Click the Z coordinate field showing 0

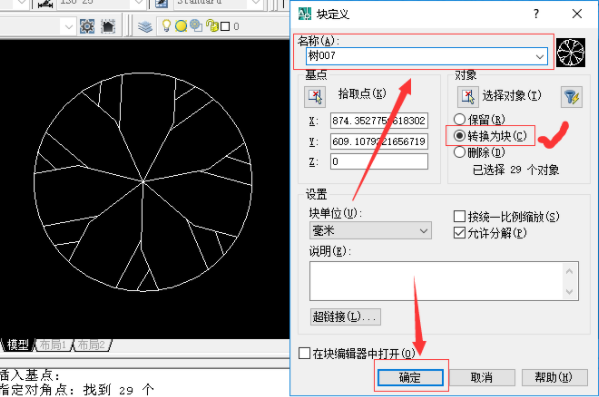(379, 161)
